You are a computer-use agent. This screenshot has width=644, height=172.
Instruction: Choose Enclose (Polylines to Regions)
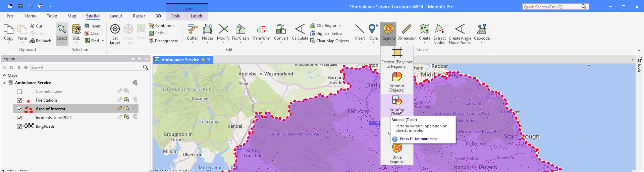[397, 58]
